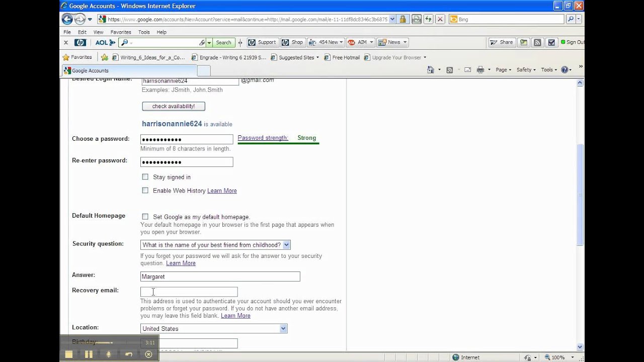Click the RSS icon on AOL toolbar
The width and height of the screenshot is (644, 362).
[x=537, y=43]
